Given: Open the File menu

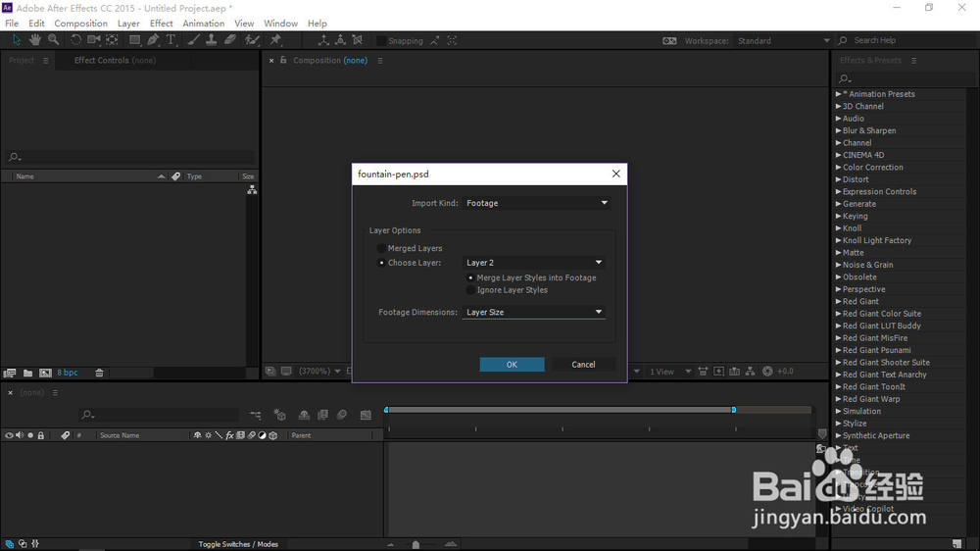Looking at the screenshot, I should tap(12, 24).
